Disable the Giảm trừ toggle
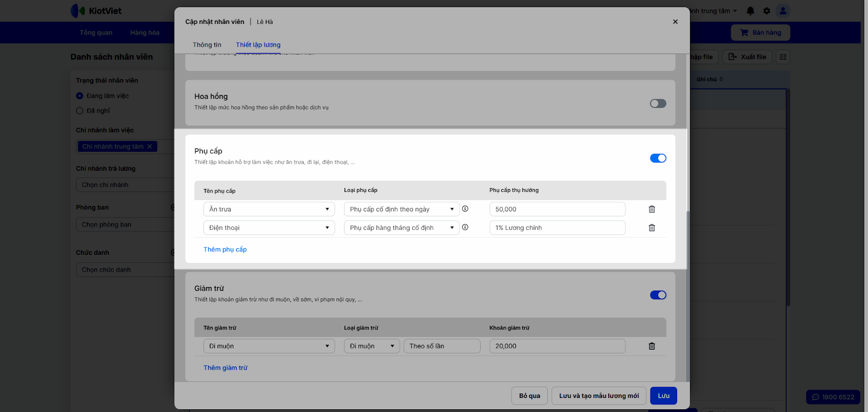Image resolution: width=868 pixels, height=412 pixels. tap(658, 295)
